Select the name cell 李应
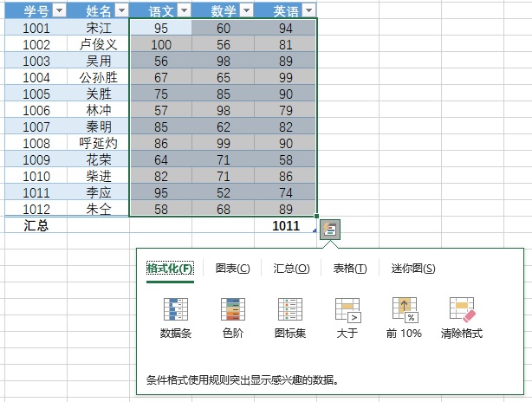This screenshot has height=402, width=532. coord(98,192)
